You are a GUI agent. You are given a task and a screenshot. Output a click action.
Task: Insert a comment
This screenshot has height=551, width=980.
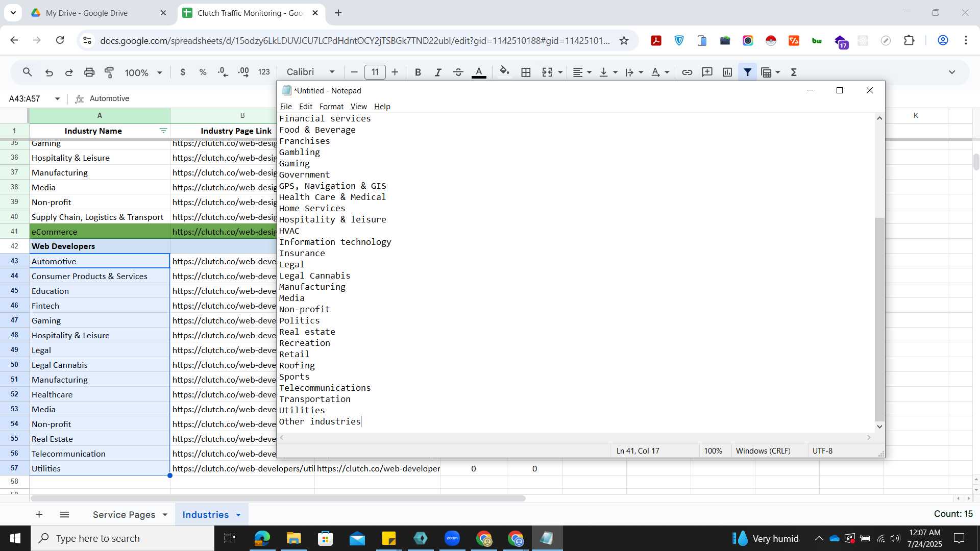707,72
